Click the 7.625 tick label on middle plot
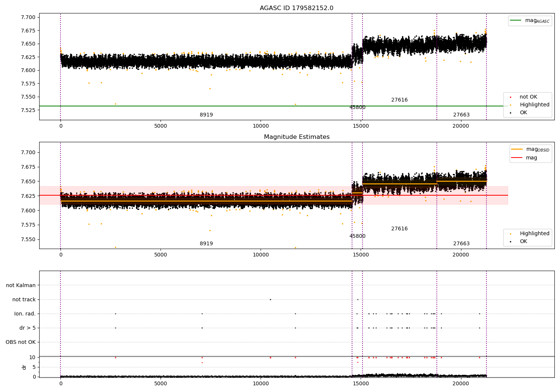Image resolution: width=560 pixels, height=392 pixels. [28, 196]
